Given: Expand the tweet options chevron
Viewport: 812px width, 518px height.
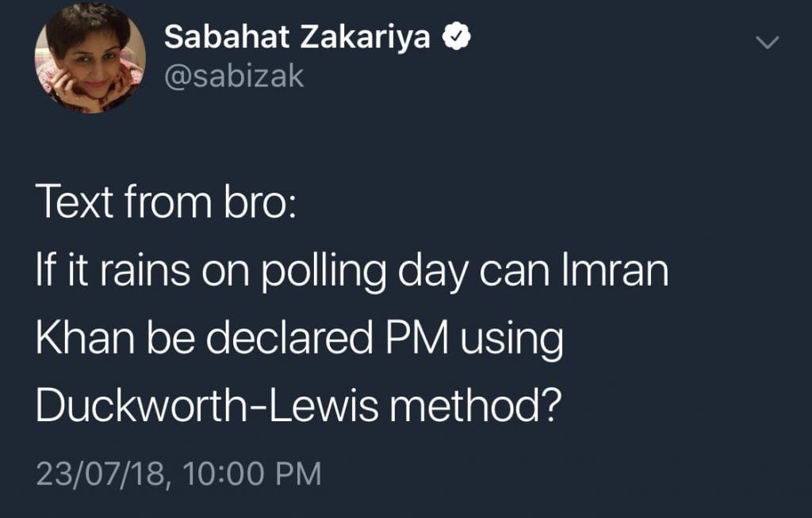Looking at the screenshot, I should [767, 43].
